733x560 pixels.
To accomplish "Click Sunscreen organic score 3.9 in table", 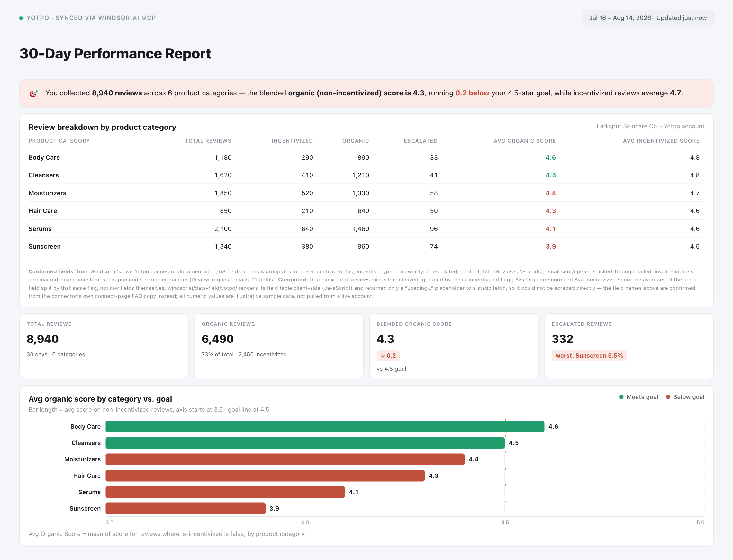I will click(551, 246).
